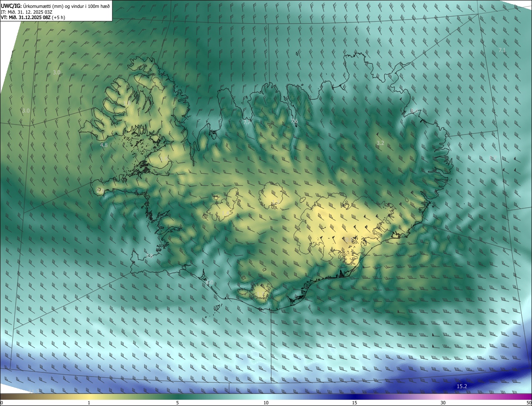
Task: Click the magenta band of the color scale
Action: pos(520,397)
